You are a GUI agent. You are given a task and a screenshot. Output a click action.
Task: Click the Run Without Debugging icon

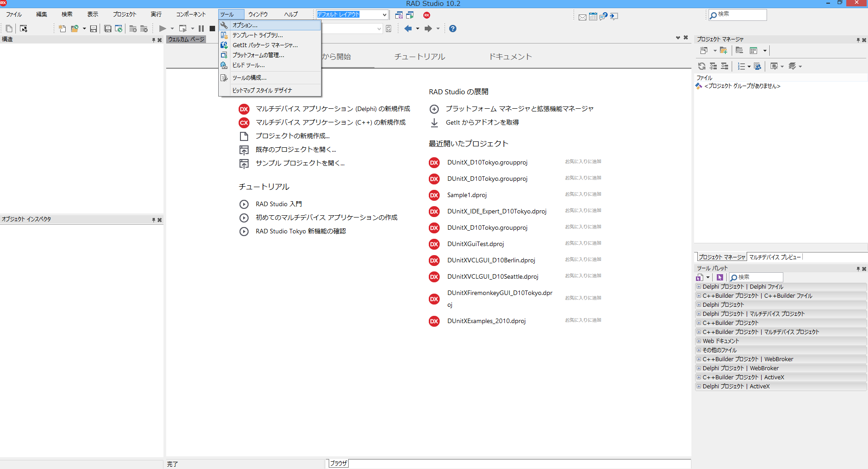point(183,29)
